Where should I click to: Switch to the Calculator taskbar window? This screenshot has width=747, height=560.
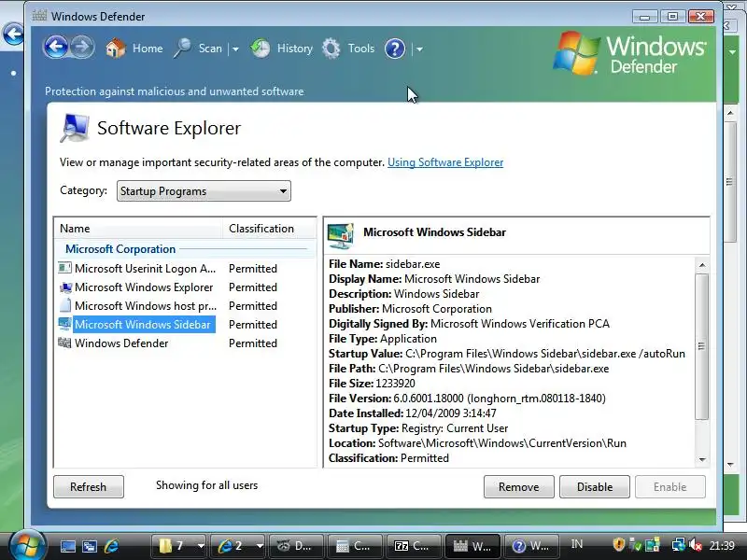pyautogui.click(x=355, y=546)
